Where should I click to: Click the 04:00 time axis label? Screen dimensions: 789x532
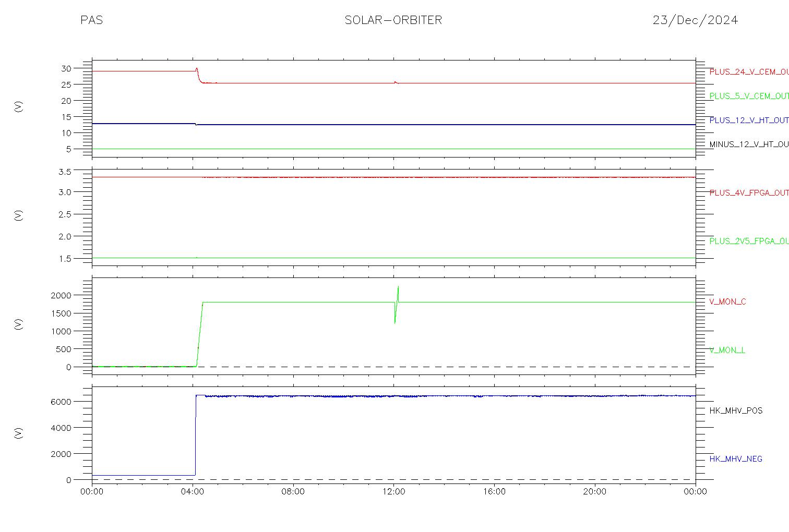click(x=193, y=492)
